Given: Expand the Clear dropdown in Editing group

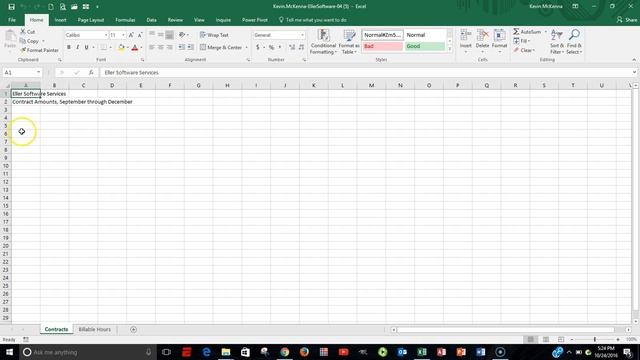Looking at the screenshot, I should 534,50.
